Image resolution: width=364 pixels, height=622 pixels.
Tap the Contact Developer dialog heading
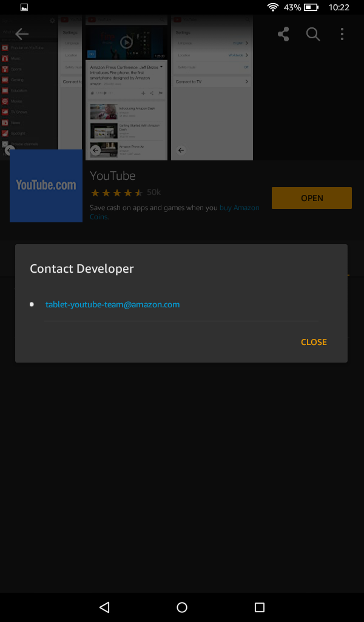(x=82, y=268)
